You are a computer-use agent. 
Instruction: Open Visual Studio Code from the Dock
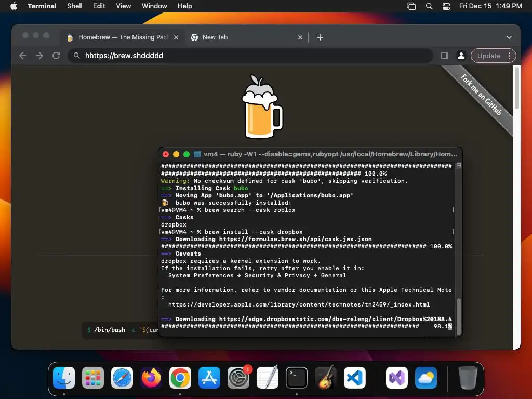point(355,378)
